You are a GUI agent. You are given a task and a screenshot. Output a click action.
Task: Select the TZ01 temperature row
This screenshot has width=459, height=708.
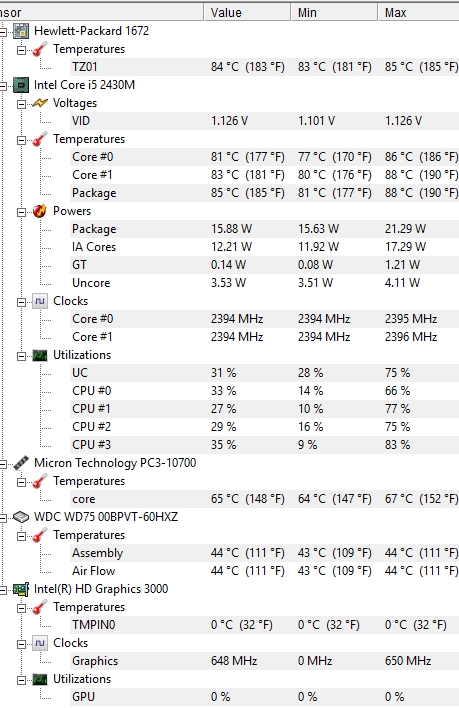[x=264, y=67]
